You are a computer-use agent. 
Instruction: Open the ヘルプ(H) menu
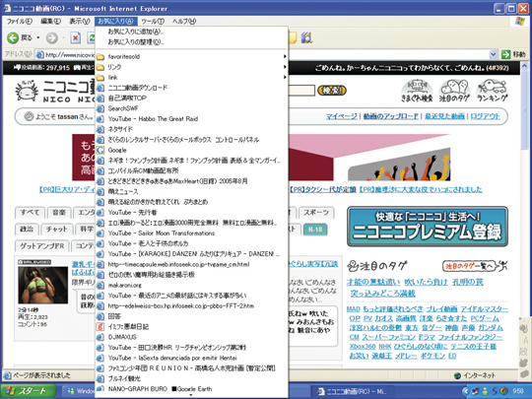(x=184, y=21)
